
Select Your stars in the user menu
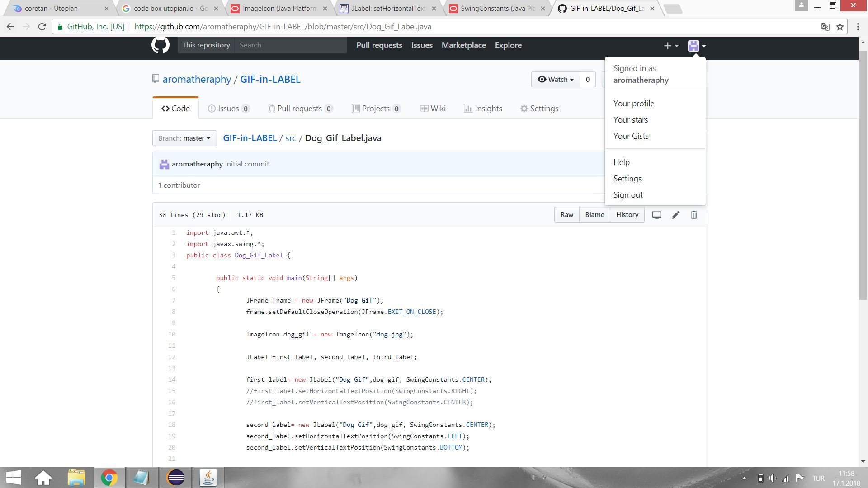coord(655,120)
